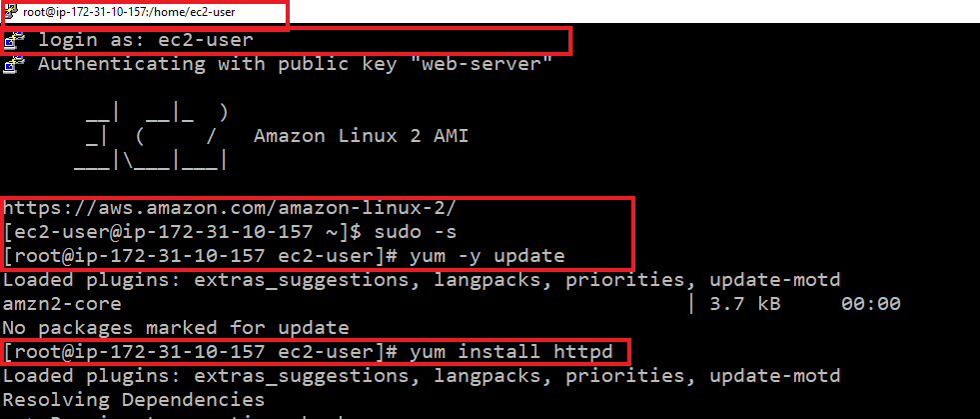Click the 'Amazon Linux 2 AMI' banner text
The image size is (980, 419).
click(x=361, y=136)
